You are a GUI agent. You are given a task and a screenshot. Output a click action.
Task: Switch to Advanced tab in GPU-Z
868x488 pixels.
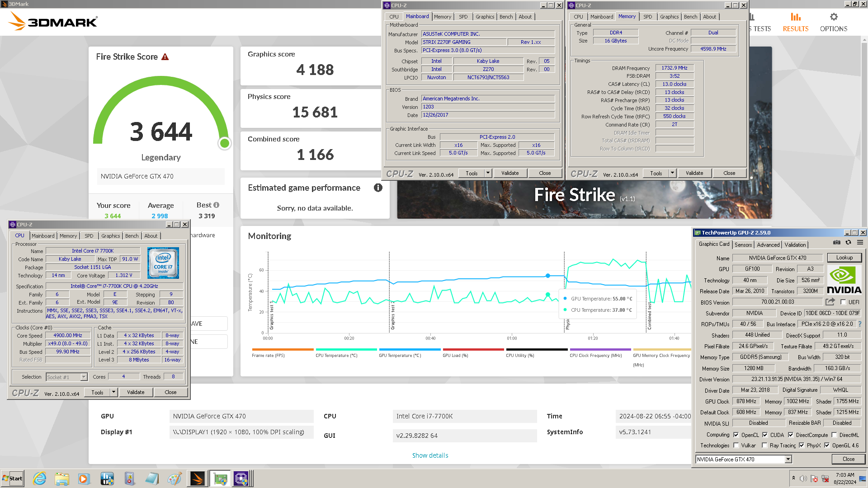coord(768,245)
